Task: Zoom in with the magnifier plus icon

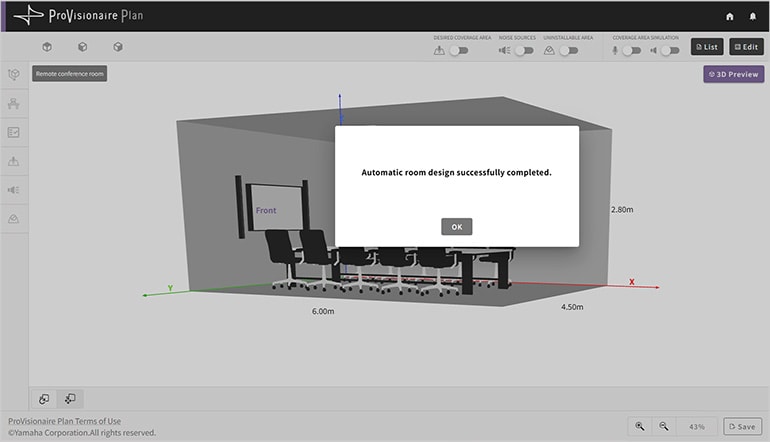Action: pyautogui.click(x=640, y=426)
